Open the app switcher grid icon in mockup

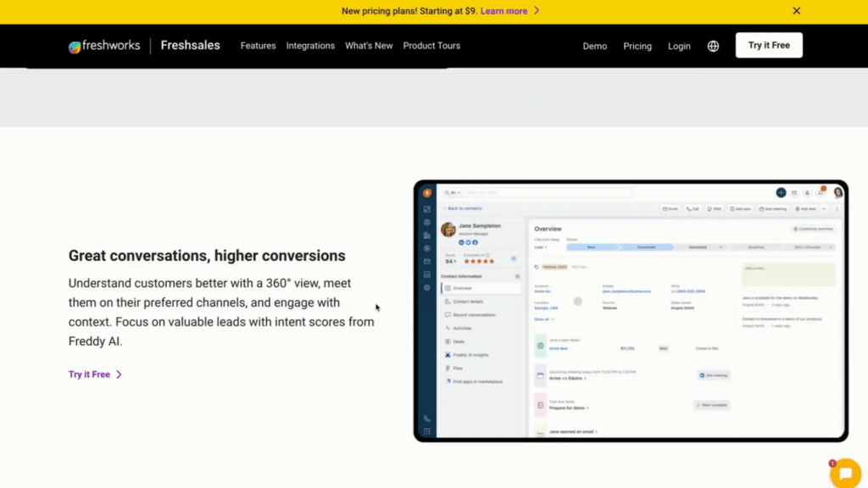(427, 431)
